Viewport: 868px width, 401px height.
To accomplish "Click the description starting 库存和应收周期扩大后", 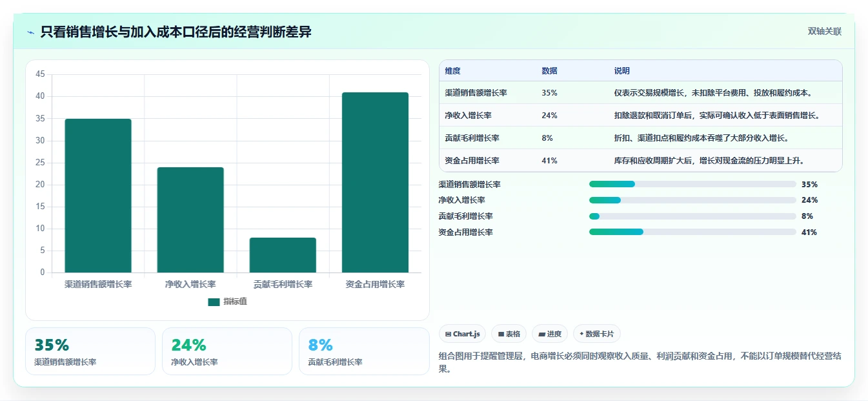I will pyautogui.click(x=709, y=161).
